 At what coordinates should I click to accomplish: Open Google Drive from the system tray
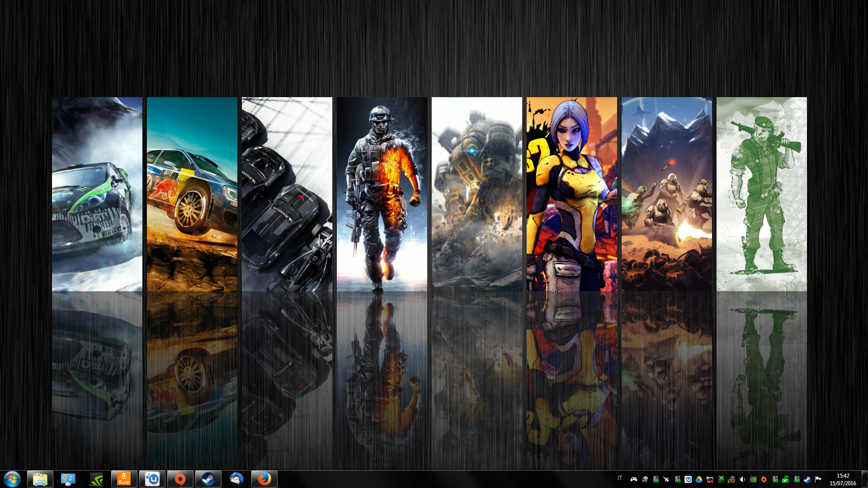[699, 479]
